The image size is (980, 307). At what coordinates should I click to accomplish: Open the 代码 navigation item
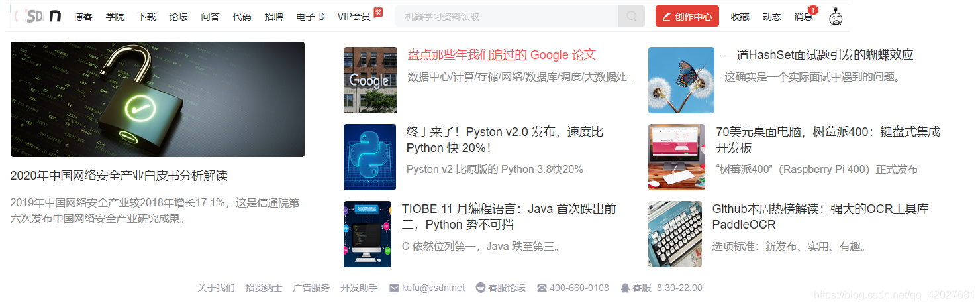click(242, 17)
